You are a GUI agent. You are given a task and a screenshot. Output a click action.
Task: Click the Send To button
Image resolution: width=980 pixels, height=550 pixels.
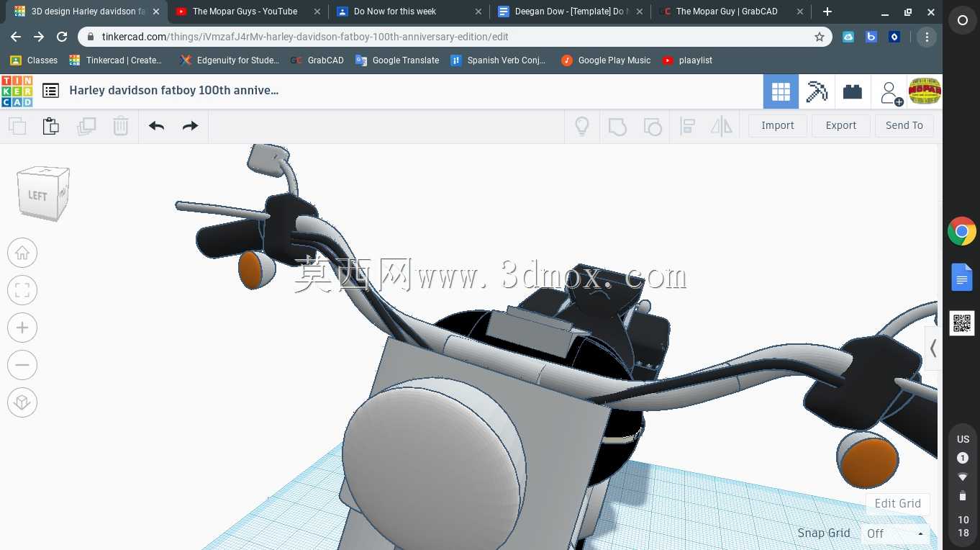point(904,125)
